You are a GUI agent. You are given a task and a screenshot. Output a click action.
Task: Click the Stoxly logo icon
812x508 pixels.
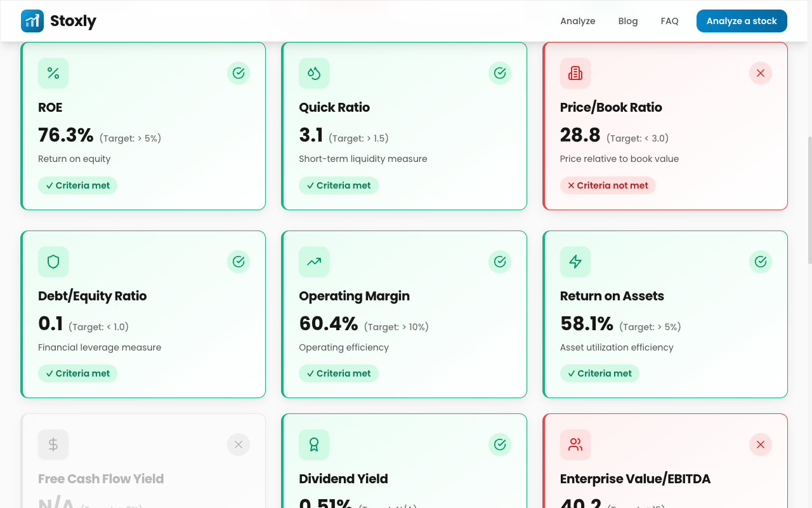pos(32,21)
